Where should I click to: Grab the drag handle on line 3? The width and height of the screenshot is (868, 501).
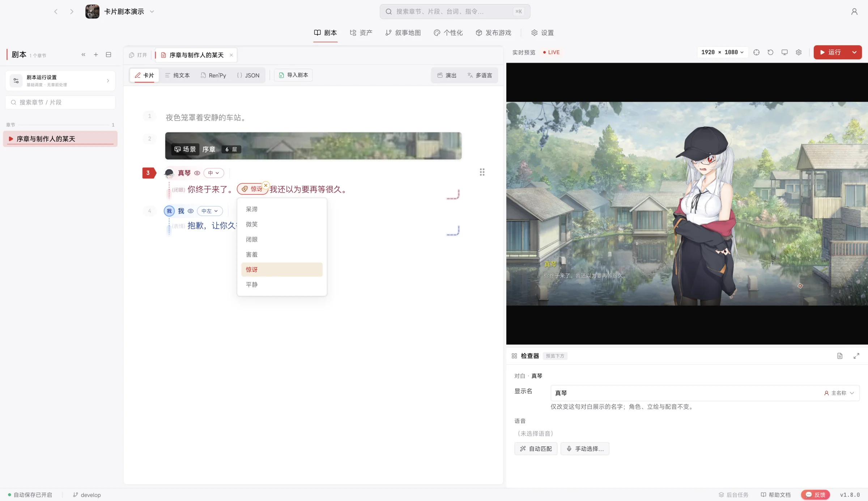pos(482,172)
